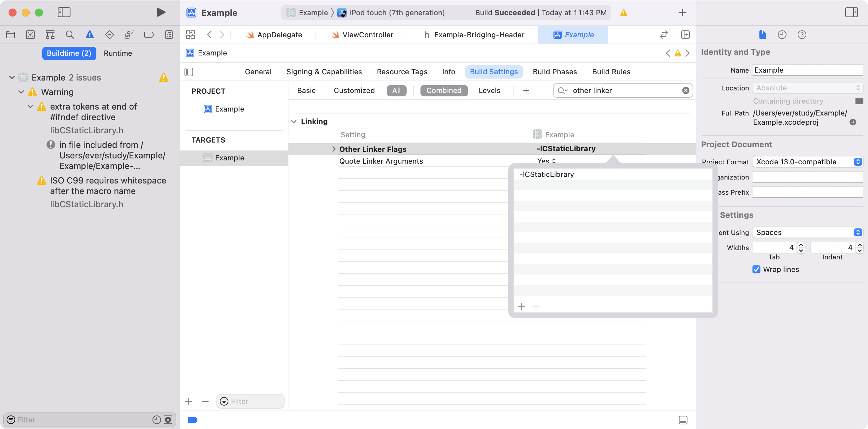Open the Source Control navigator icon
The image size is (868, 429).
tap(30, 35)
